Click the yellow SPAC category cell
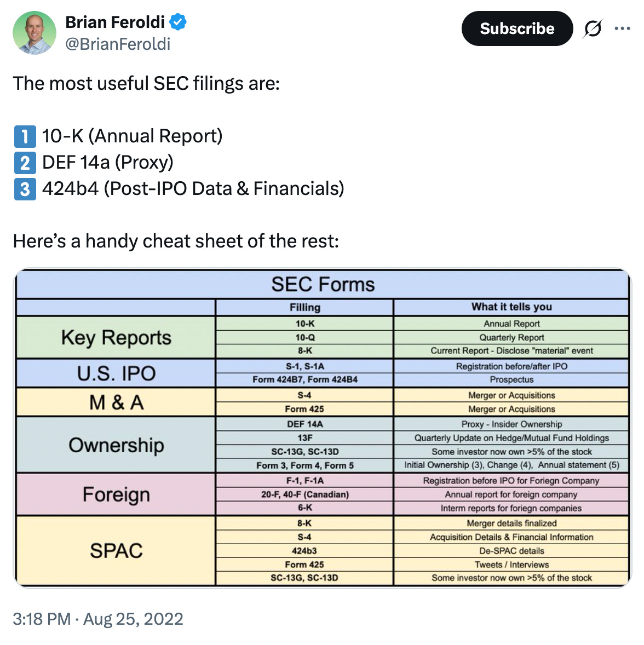 (116, 550)
